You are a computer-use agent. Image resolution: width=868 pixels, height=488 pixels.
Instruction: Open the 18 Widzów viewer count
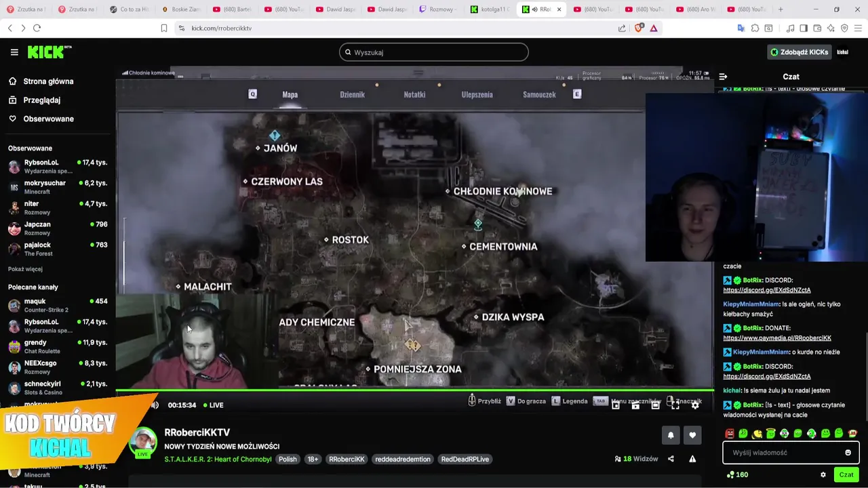click(x=636, y=459)
